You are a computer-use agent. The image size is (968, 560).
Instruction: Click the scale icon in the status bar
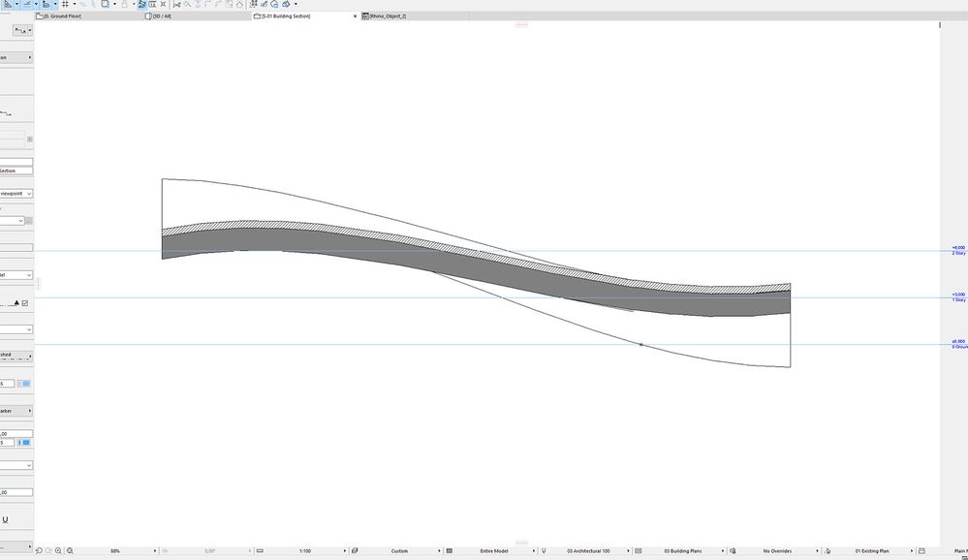click(x=260, y=550)
